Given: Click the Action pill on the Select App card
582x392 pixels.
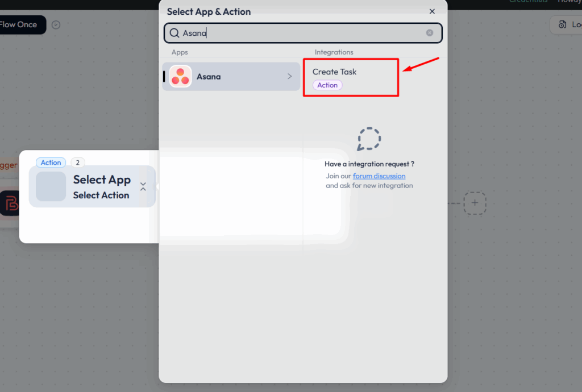Looking at the screenshot, I should coord(51,162).
